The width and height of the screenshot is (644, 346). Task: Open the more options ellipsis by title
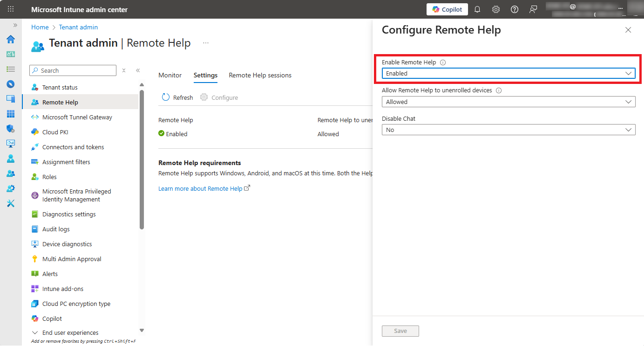(x=205, y=43)
